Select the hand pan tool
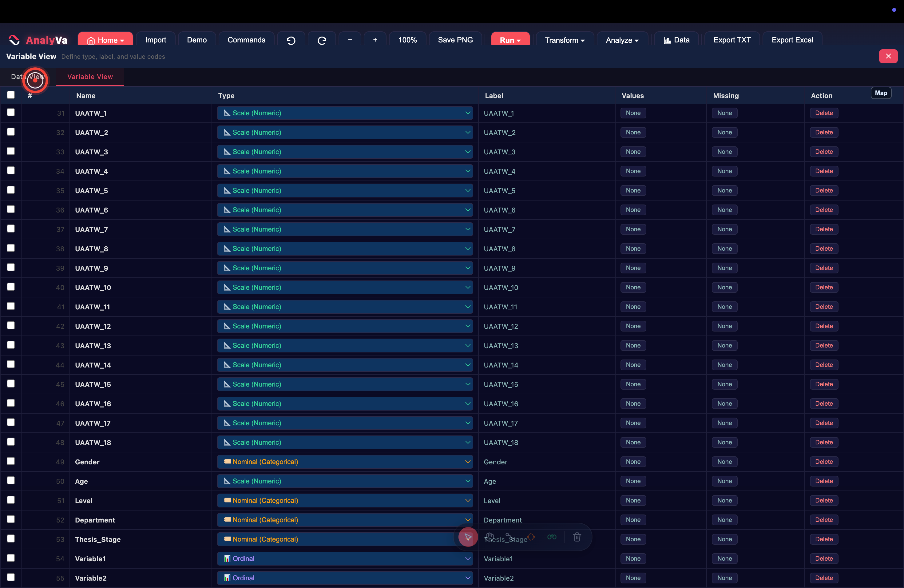 pyautogui.click(x=490, y=537)
